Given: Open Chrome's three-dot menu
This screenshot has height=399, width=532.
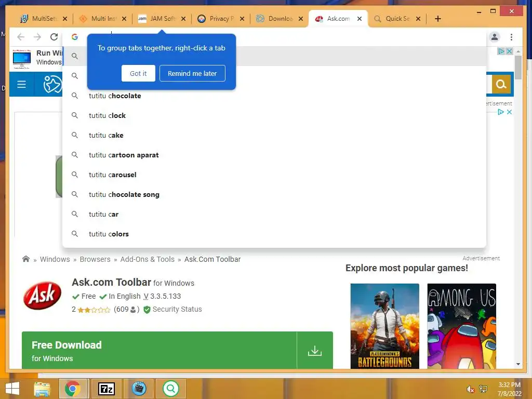Looking at the screenshot, I should (x=511, y=37).
